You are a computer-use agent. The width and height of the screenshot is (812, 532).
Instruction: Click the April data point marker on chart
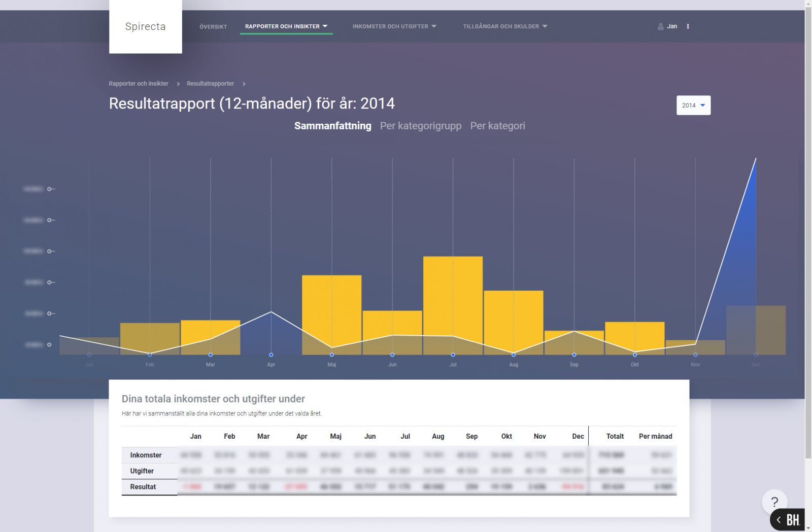tap(271, 354)
